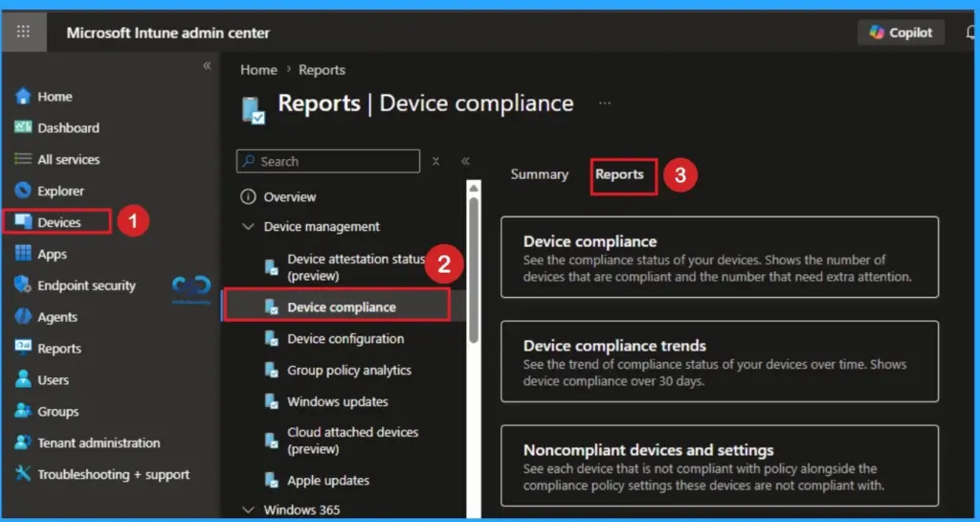Click the Overview info icon
This screenshot has width=980, height=522.
coord(248,197)
